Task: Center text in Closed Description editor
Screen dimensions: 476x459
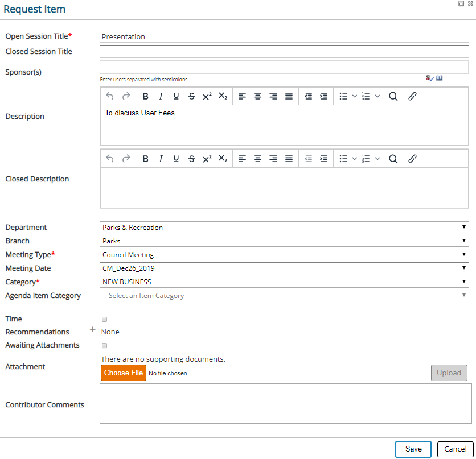Action: 257,159
